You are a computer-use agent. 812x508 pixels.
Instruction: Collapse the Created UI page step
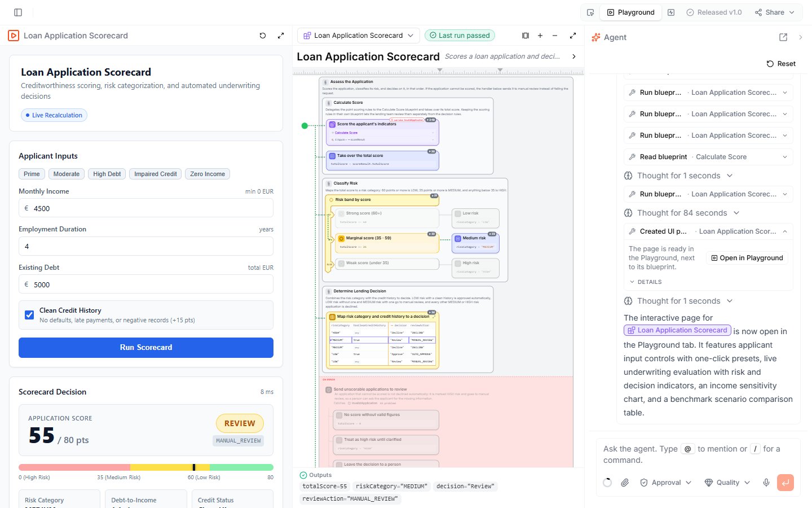pos(785,231)
